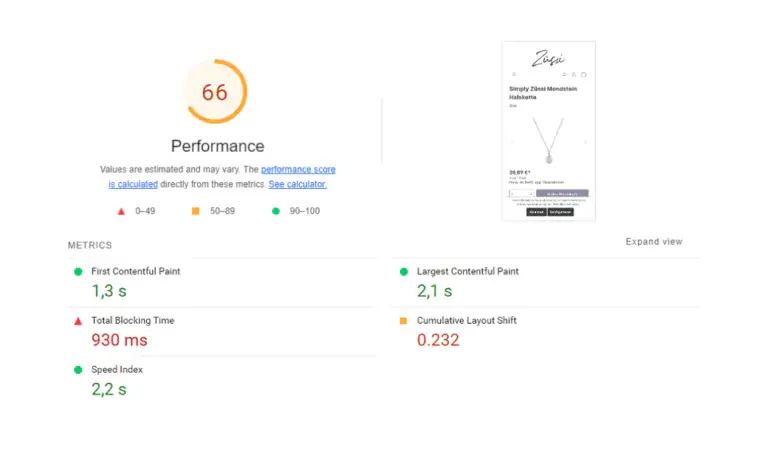The image size is (768, 450).
Task: Open the page screenshot thumbnail
Action: [x=549, y=131]
